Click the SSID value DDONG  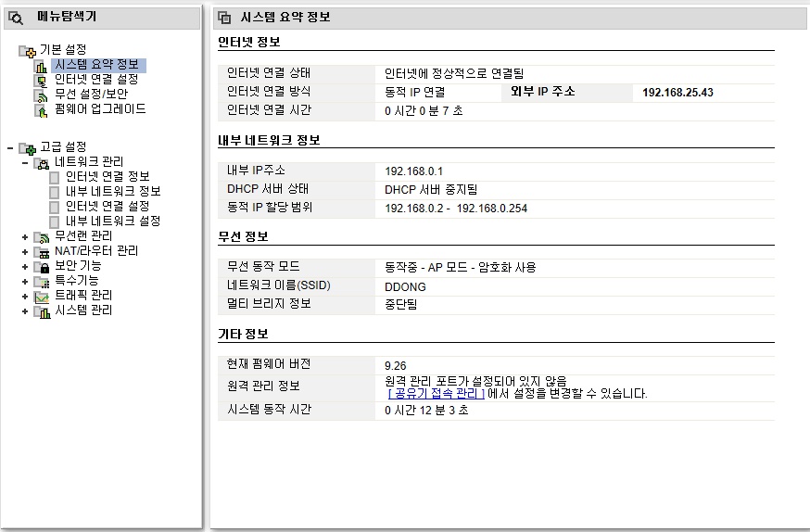click(x=406, y=286)
